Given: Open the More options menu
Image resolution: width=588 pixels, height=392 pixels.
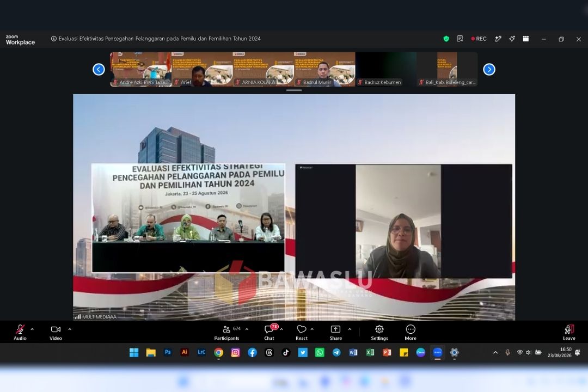Looking at the screenshot, I should coord(411,332).
